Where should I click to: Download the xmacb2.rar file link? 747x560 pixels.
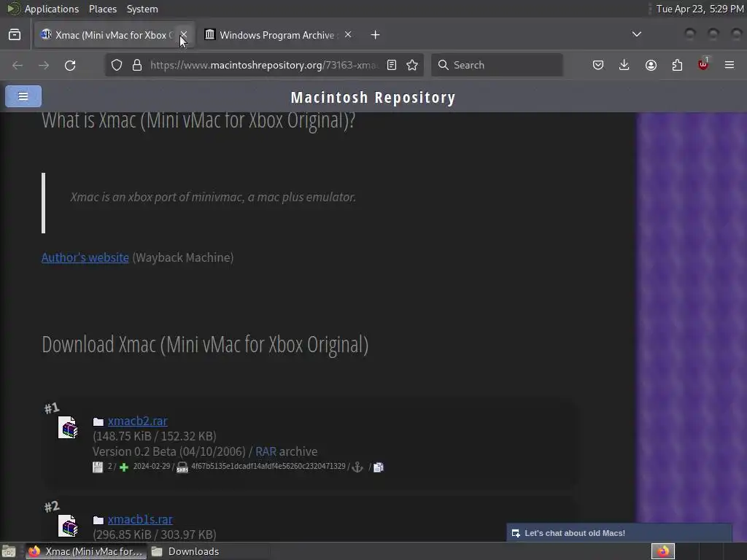tap(138, 421)
